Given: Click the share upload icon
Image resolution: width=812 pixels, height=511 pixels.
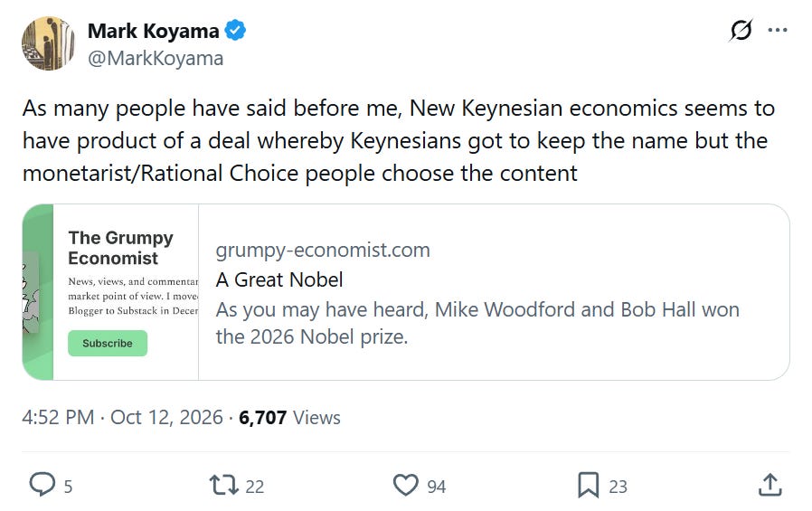Looking at the screenshot, I should [x=770, y=485].
